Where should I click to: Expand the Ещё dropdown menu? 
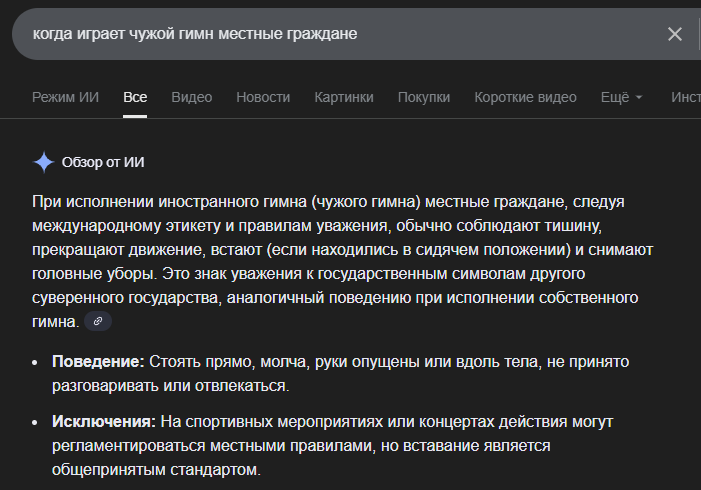click(621, 97)
